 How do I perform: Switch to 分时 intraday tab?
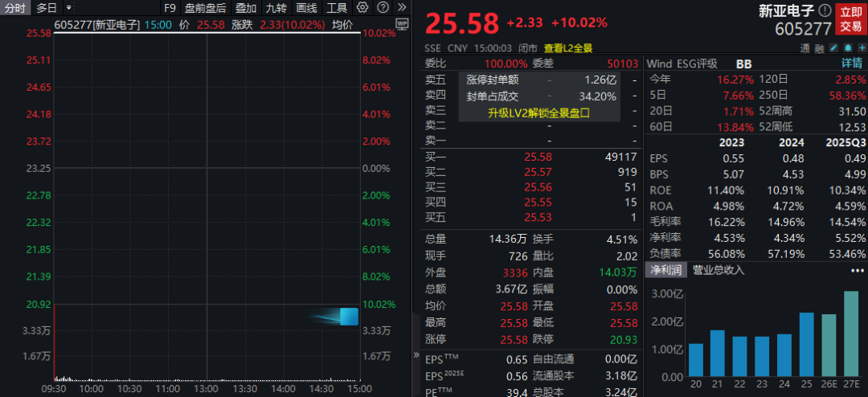[x=15, y=8]
